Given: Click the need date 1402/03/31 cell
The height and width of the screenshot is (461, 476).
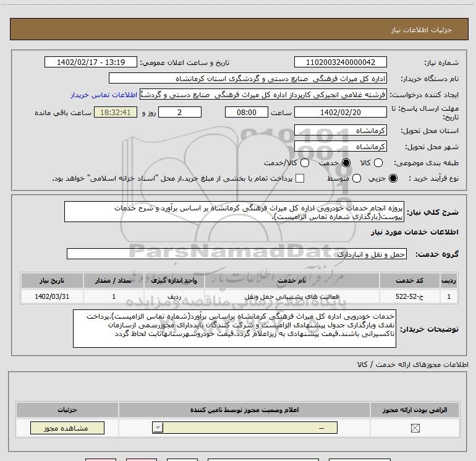Looking at the screenshot, I should 52,296.
